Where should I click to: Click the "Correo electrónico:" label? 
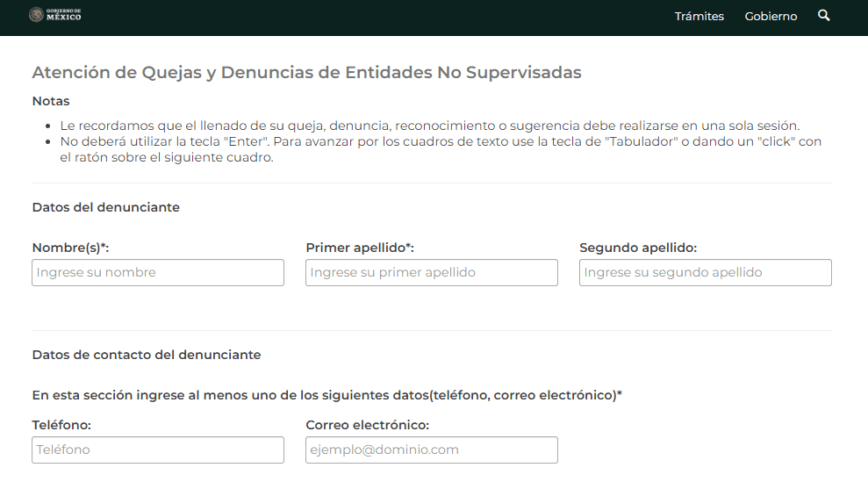367,425
